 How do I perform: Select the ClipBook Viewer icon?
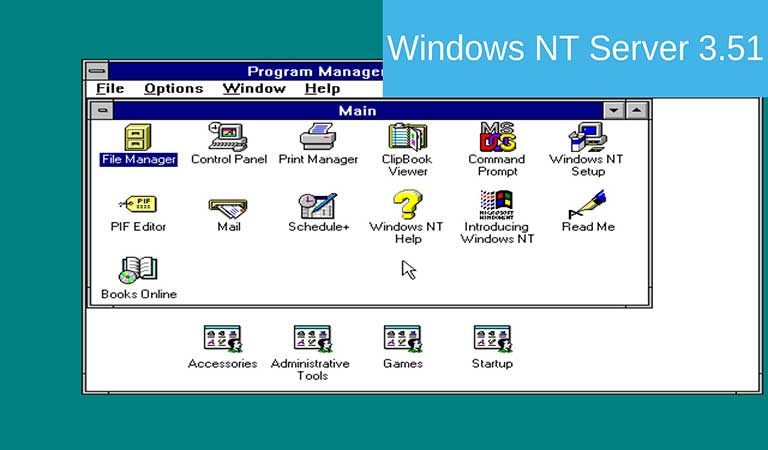point(408,137)
